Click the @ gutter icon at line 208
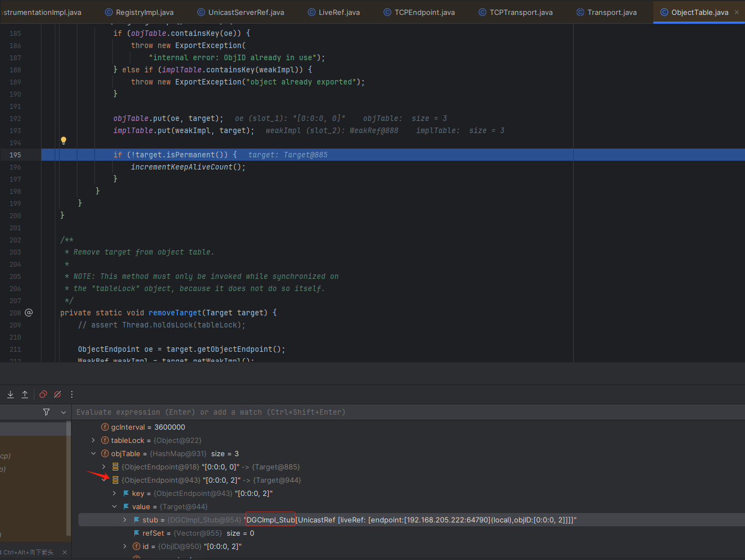Viewport: 745px width, 560px height. [29, 313]
